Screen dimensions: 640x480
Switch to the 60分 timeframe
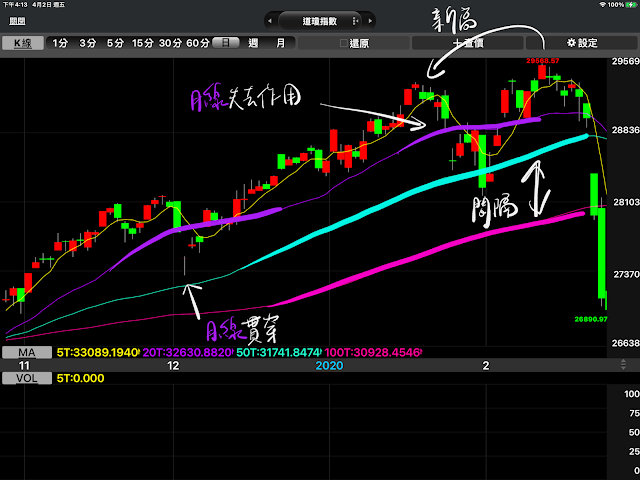point(198,43)
